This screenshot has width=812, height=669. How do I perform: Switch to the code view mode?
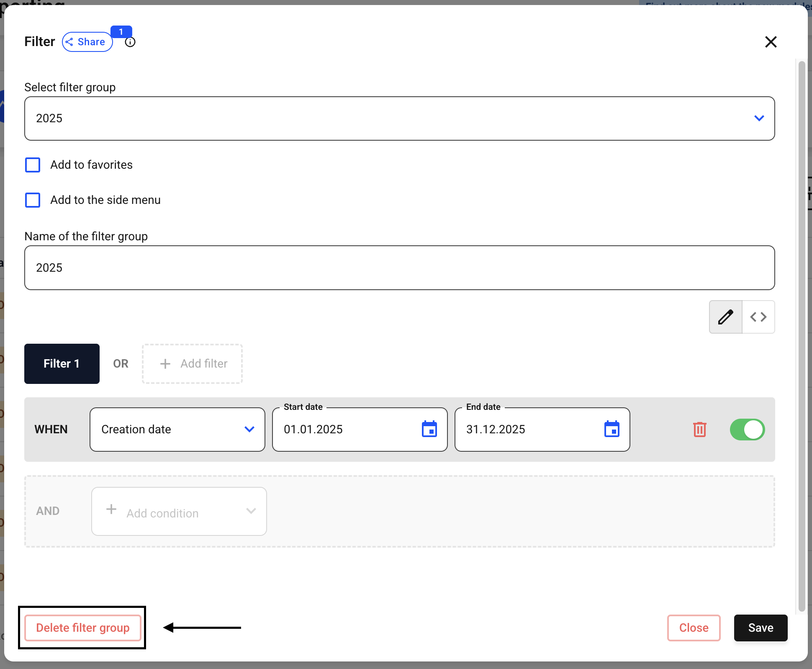[758, 317]
